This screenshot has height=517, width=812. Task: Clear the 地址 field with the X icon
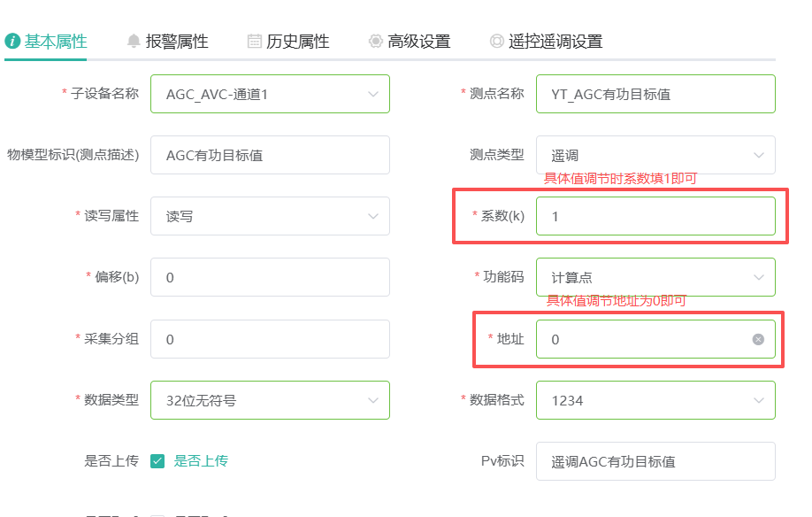(x=758, y=339)
